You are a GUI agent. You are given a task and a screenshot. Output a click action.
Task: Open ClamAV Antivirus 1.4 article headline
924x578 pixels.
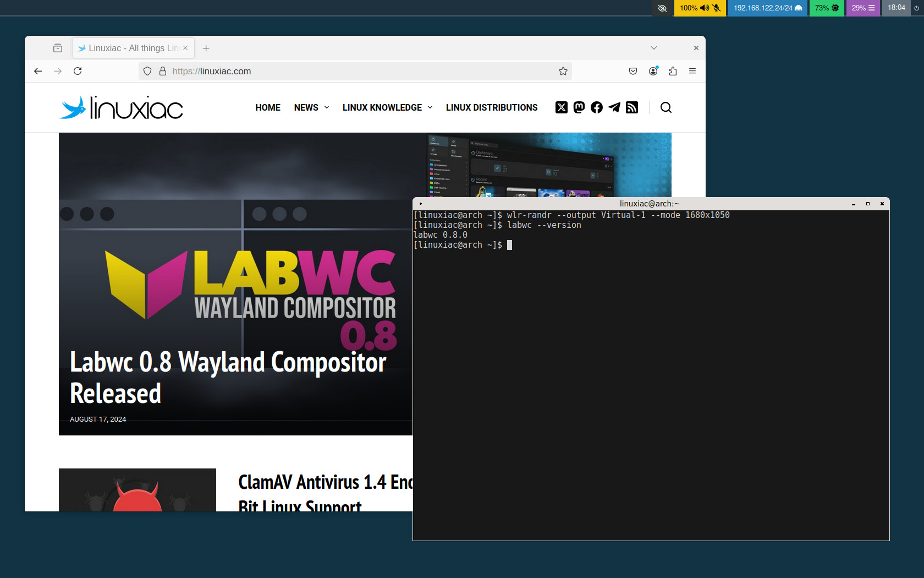coord(326,494)
